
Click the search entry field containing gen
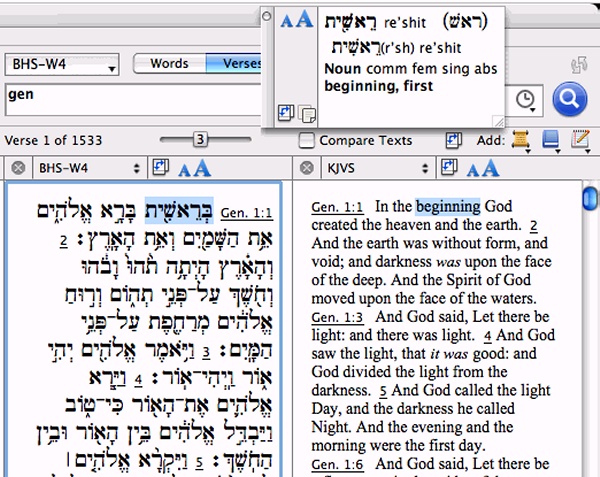[x=134, y=100]
